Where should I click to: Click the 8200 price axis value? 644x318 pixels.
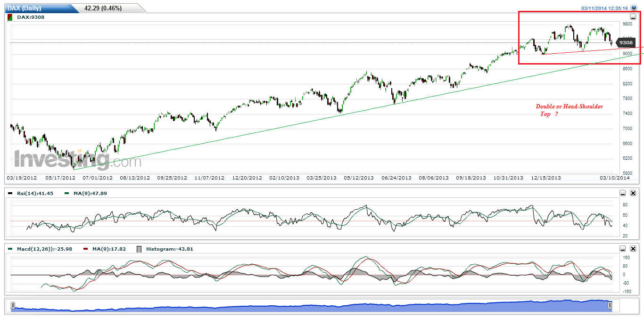[x=627, y=84]
